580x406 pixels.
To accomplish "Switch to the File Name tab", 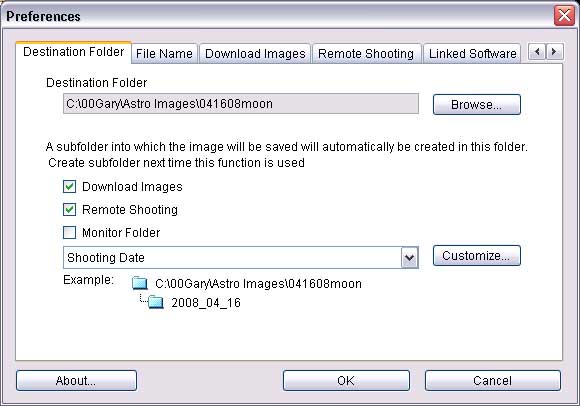I will point(164,54).
